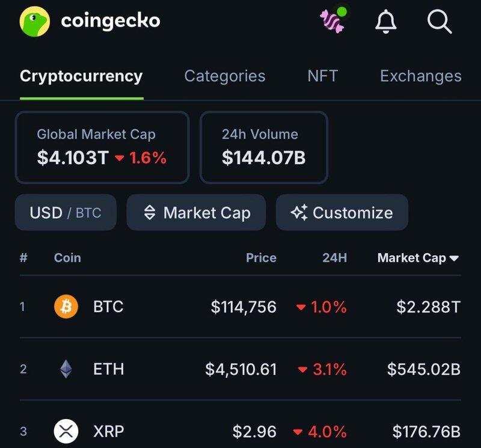Image resolution: width=481 pixels, height=448 pixels.
Task: Sort by Market Cap column arrow
Action: pyautogui.click(x=454, y=259)
